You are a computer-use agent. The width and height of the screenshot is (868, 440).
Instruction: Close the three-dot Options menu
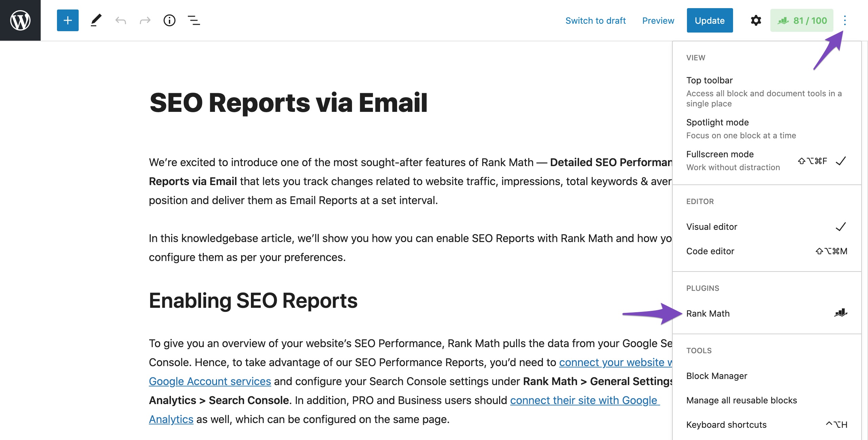pos(845,20)
